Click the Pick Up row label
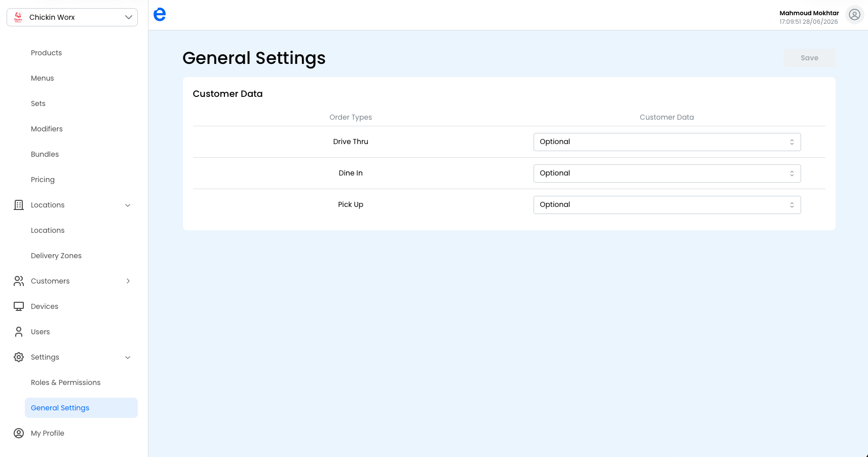This screenshot has height=457, width=868. tap(351, 204)
